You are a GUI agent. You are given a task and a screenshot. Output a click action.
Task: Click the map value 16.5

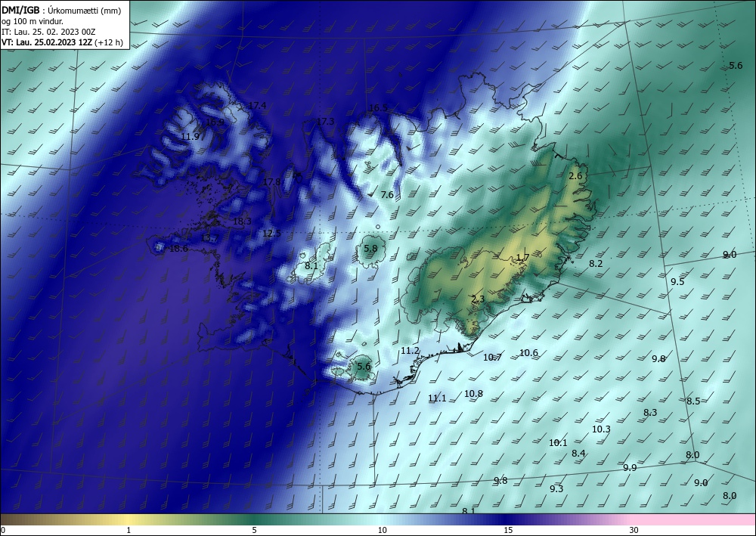(378, 108)
